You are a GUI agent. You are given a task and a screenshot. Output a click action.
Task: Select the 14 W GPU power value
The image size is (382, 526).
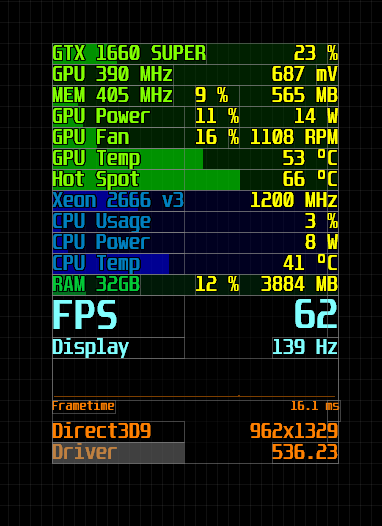point(316,116)
